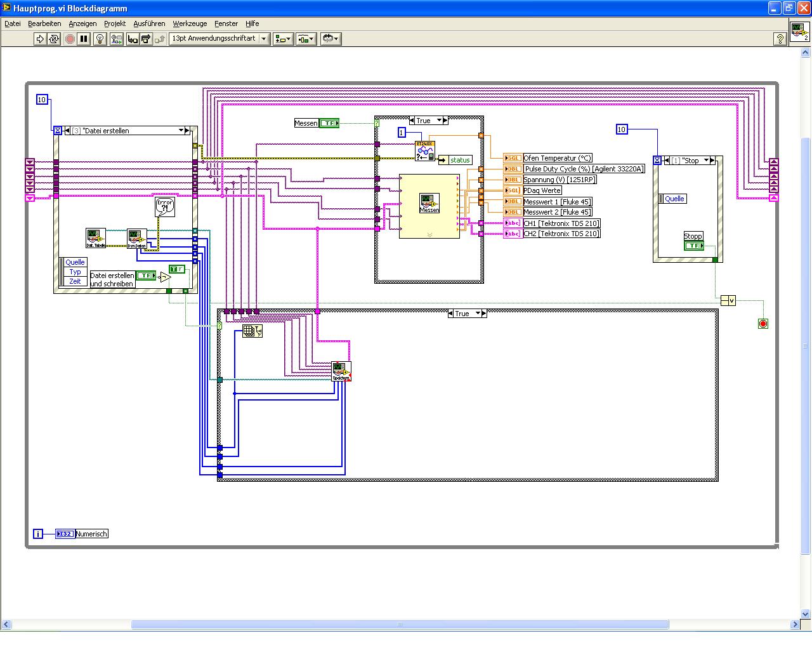
Task: Click the loop stop condition terminal
Action: (x=763, y=324)
